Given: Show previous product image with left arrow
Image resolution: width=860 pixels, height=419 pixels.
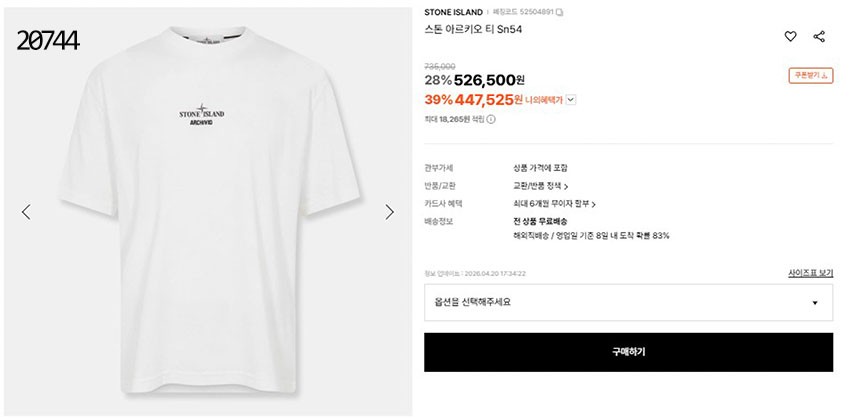Looking at the screenshot, I should point(26,212).
